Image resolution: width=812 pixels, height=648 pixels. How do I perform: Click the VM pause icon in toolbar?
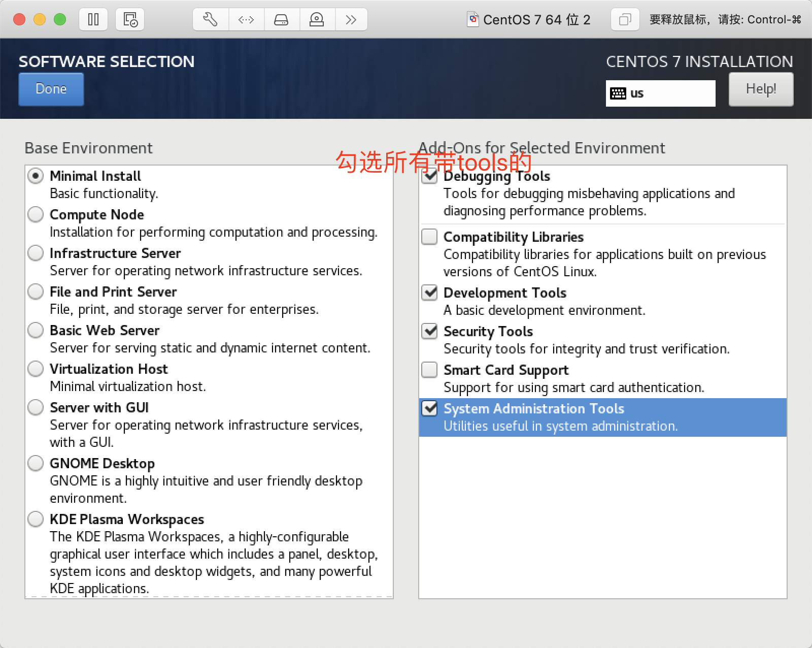click(93, 20)
